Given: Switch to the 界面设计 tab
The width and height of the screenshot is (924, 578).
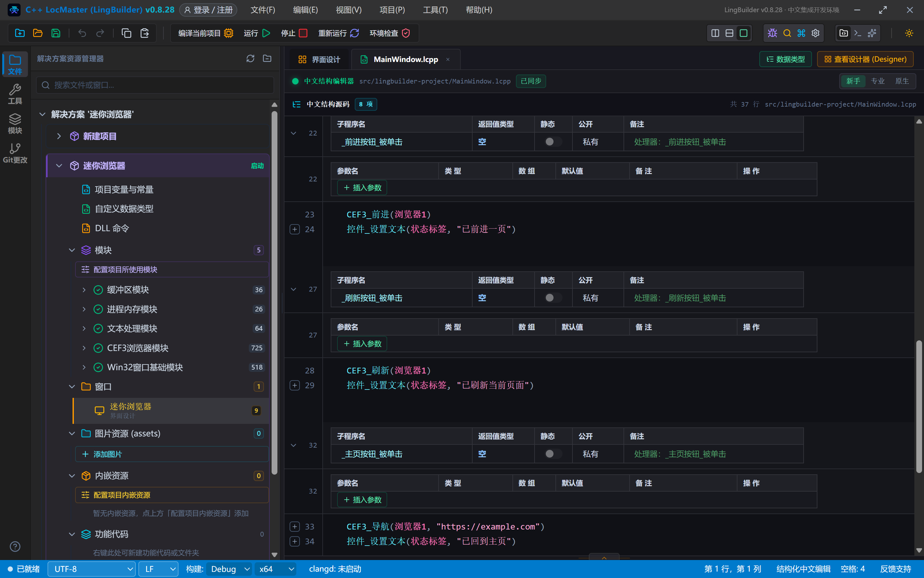Looking at the screenshot, I should (x=319, y=59).
